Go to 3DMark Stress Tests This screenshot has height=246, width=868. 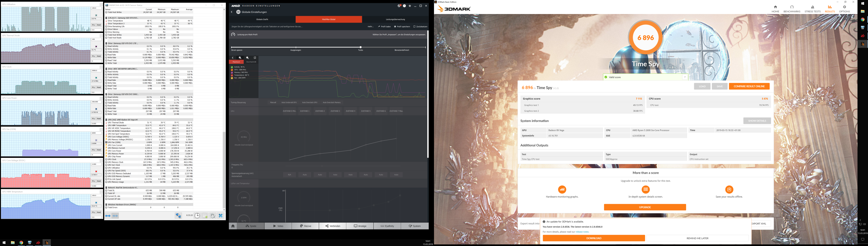click(x=812, y=9)
